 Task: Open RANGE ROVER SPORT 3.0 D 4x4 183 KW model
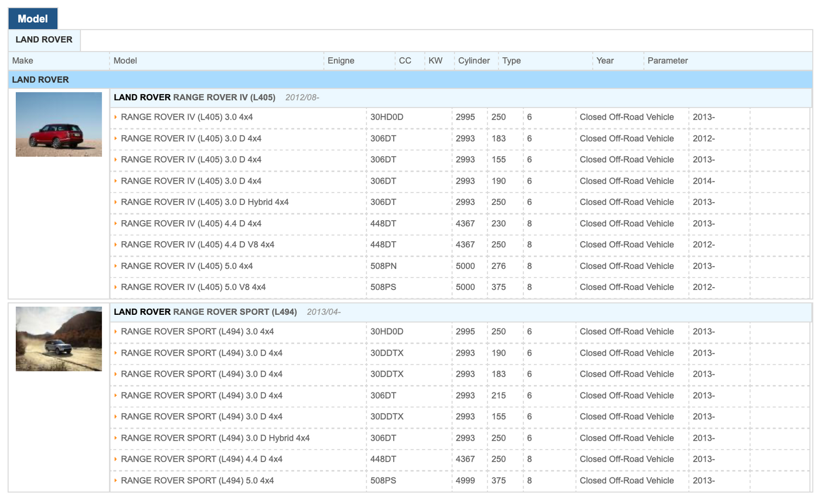[201, 374]
